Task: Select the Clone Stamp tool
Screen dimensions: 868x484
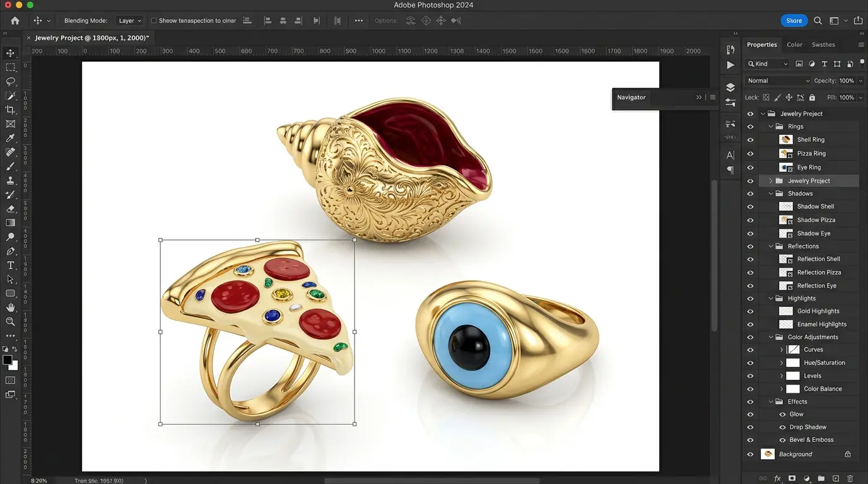Action: click(10, 181)
